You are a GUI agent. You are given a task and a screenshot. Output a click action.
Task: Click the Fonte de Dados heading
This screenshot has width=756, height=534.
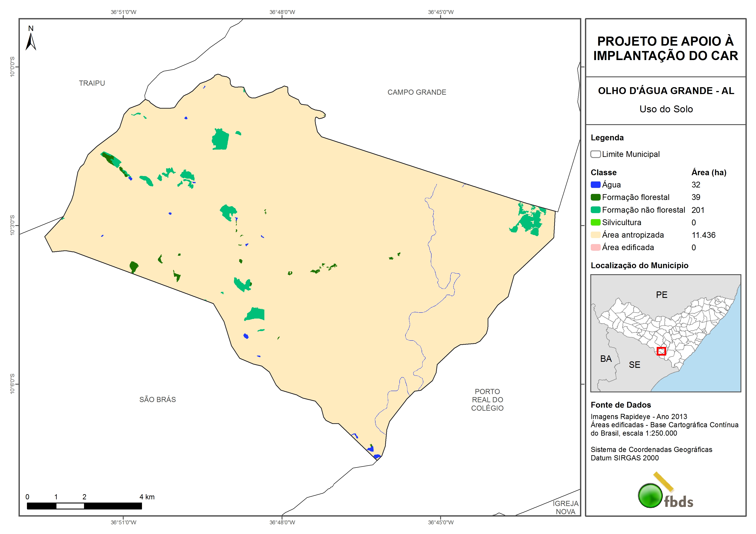[x=621, y=405]
